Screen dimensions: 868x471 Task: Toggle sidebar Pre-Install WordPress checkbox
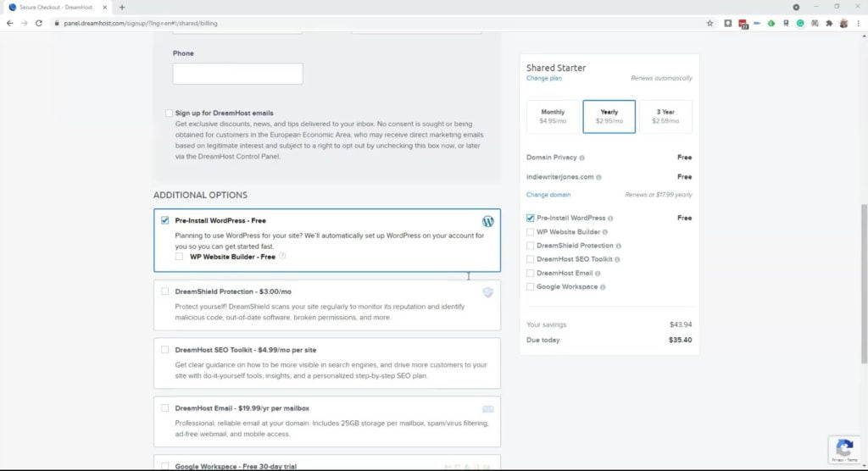[531, 218]
